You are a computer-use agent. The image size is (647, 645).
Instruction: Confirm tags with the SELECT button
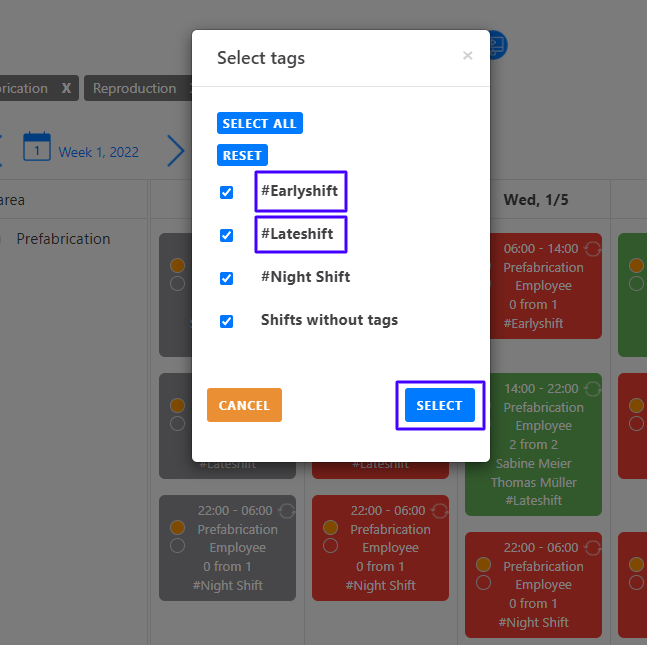(x=439, y=405)
